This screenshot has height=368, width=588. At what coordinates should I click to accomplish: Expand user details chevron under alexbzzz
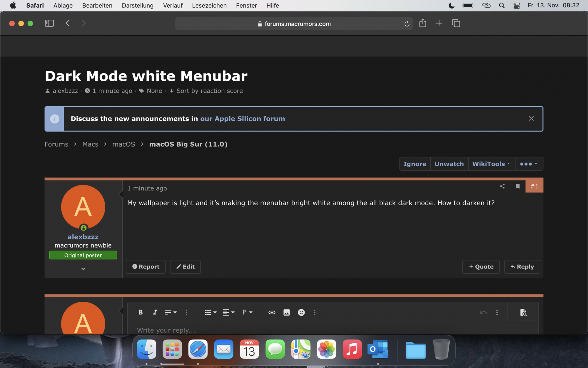tap(83, 269)
